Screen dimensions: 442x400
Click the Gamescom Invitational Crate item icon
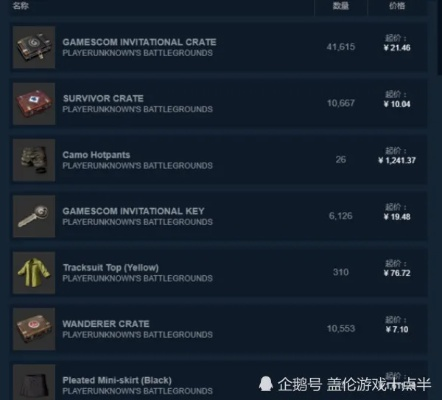click(x=34, y=47)
